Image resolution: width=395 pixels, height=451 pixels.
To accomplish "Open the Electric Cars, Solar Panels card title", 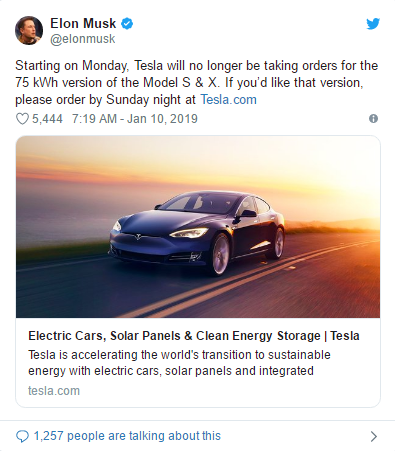I will [x=194, y=336].
